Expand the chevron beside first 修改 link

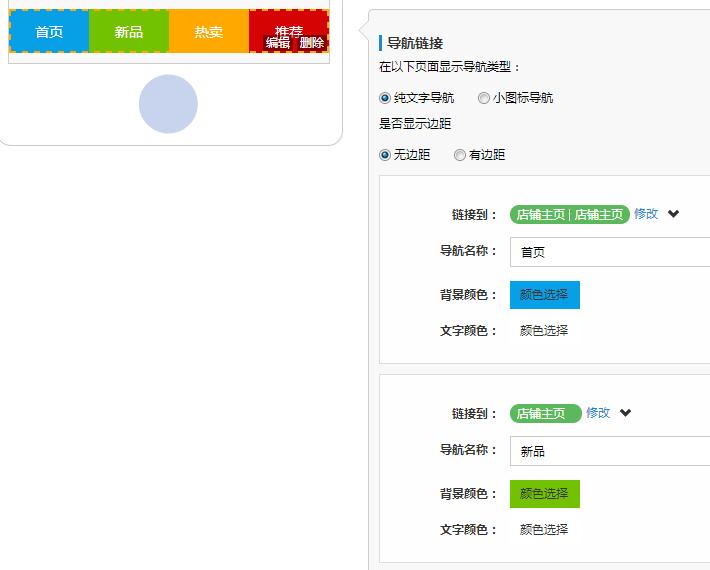(x=673, y=214)
